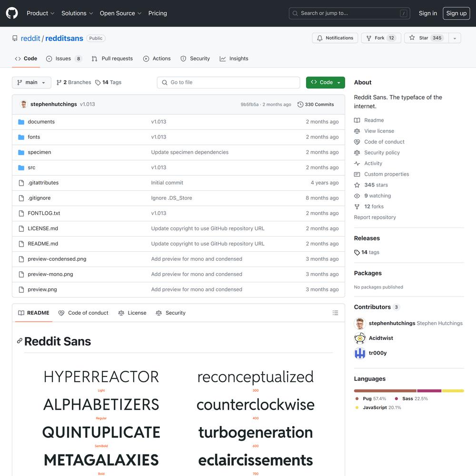
Task: Click the file icon for FONTLOG.txt
Action: (21, 213)
